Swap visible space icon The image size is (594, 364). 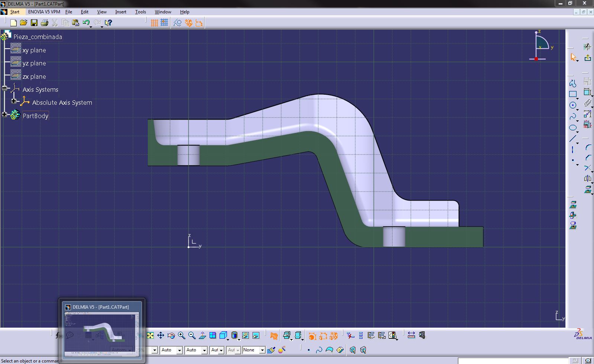click(256, 335)
